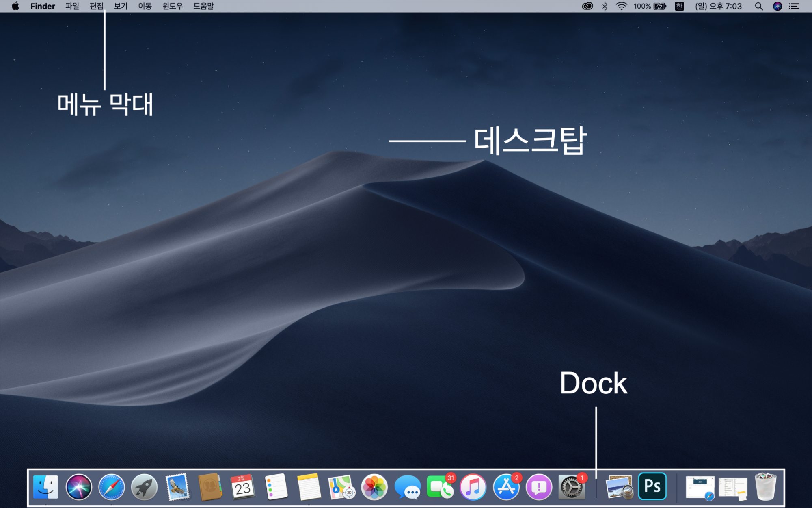This screenshot has height=508, width=812.
Task: Open Launchpad rocket icon
Action: click(144, 487)
